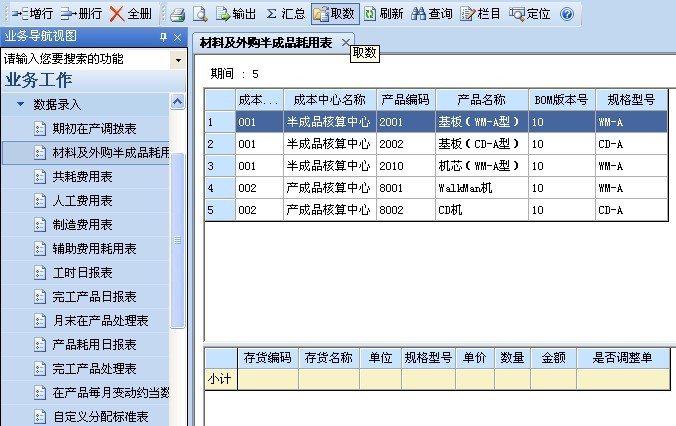Select row 1 基板(WM-A型) product cell

[x=482, y=122]
